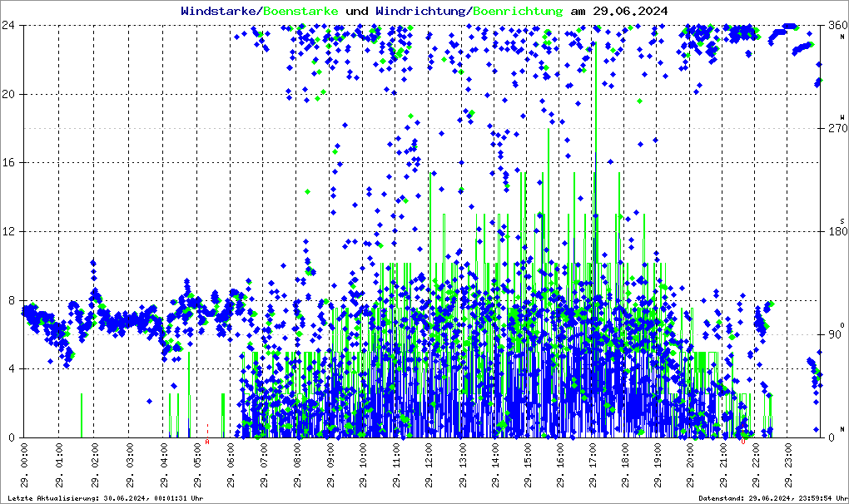
Task: Click the time label '29. 22:00'
Action: pyautogui.click(x=755, y=466)
